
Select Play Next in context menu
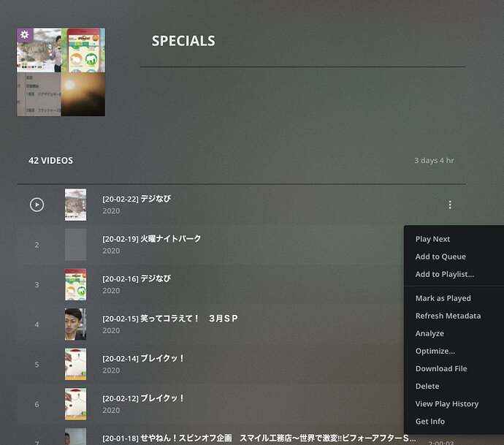point(432,239)
